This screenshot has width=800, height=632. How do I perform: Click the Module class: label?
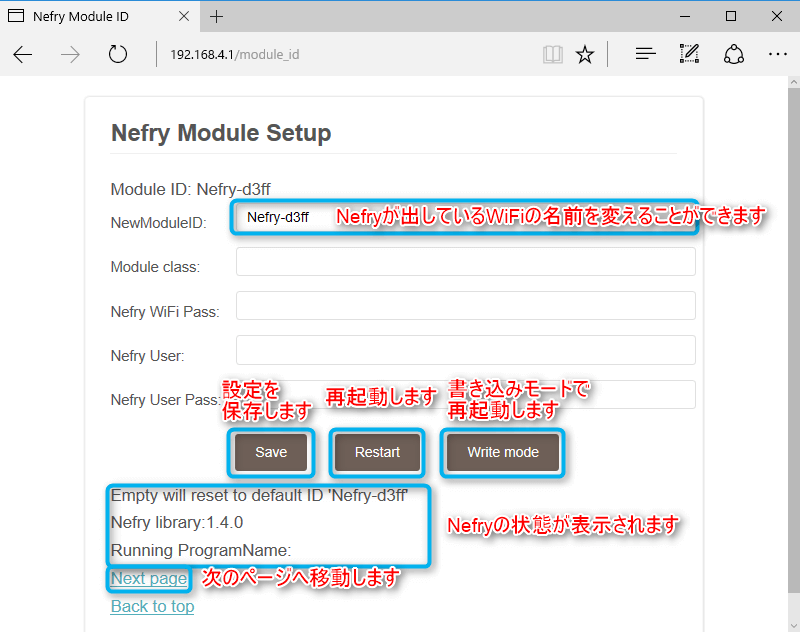(155, 267)
